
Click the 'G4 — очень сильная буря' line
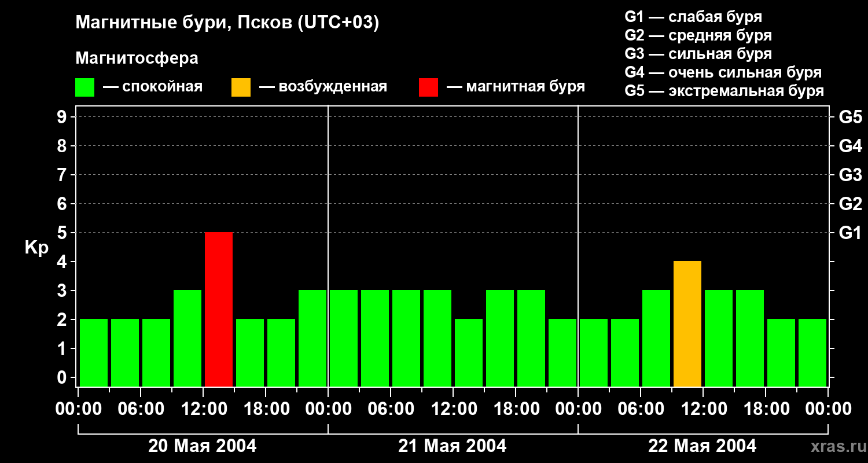click(x=723, y=72)
